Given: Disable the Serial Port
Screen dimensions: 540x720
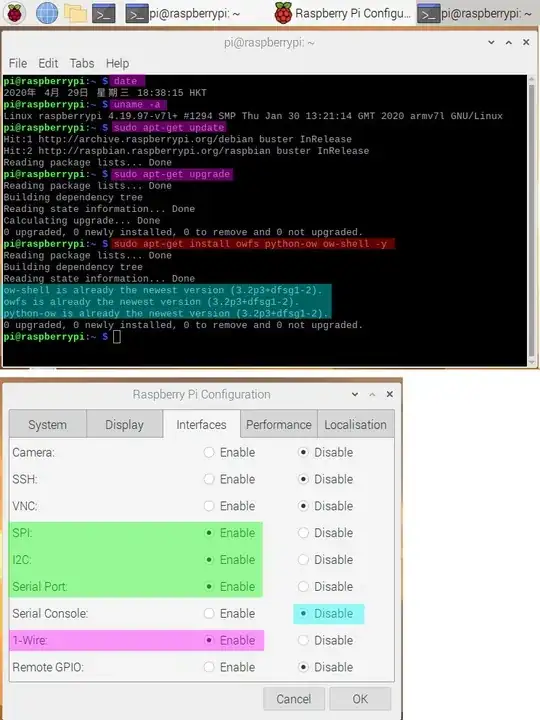Looking at the screenshot, I should [326, 586].
